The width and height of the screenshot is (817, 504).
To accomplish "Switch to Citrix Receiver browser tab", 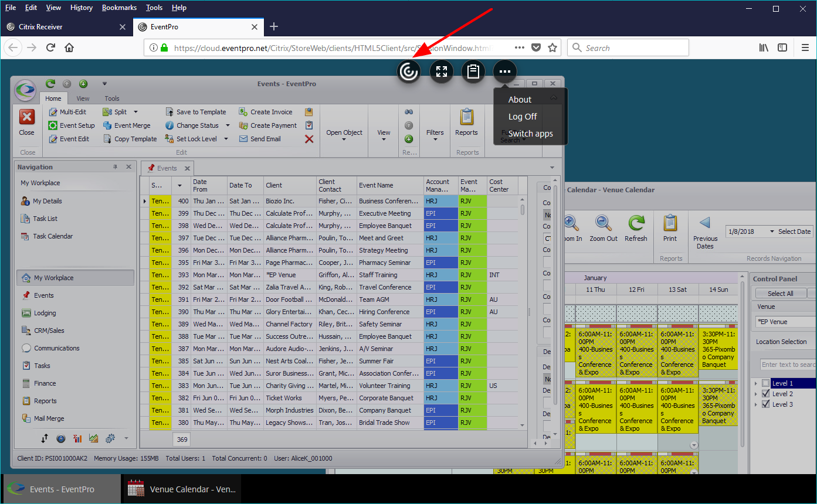I will [66, 27].
